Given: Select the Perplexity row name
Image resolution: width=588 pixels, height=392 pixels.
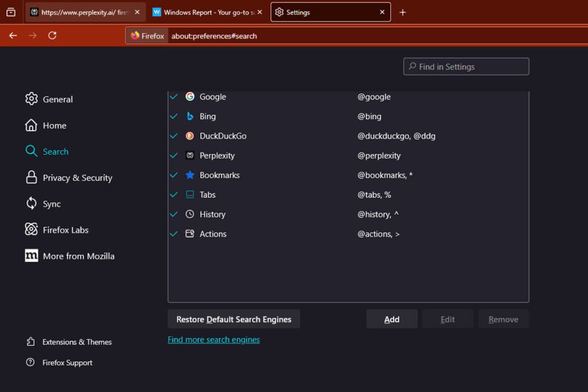Looking at the screenshot, I should (216, 156).
